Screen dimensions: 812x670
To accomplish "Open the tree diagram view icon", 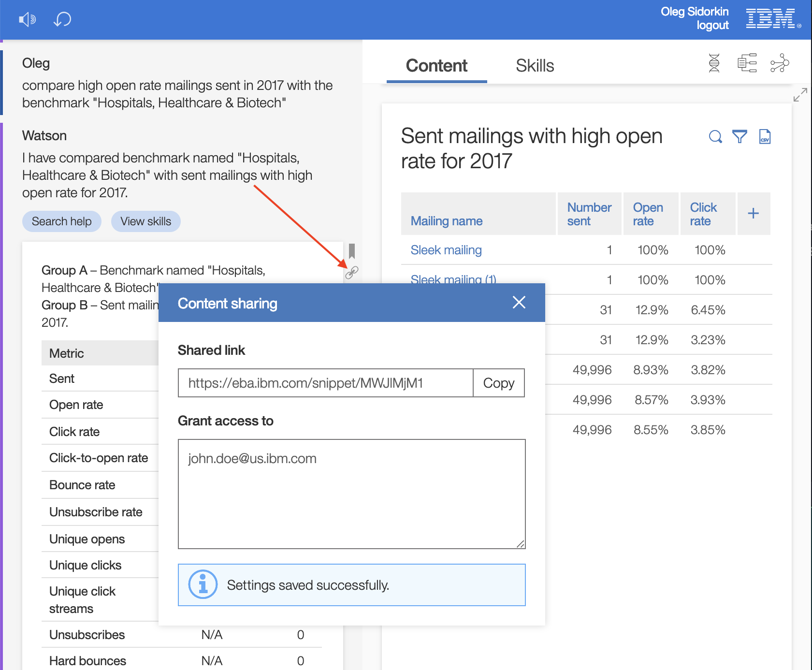I will pos(747,63).
